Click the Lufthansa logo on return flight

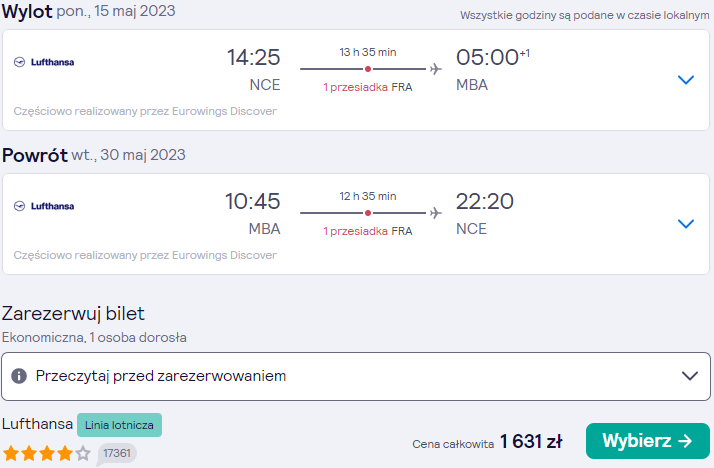coord(44,206)
